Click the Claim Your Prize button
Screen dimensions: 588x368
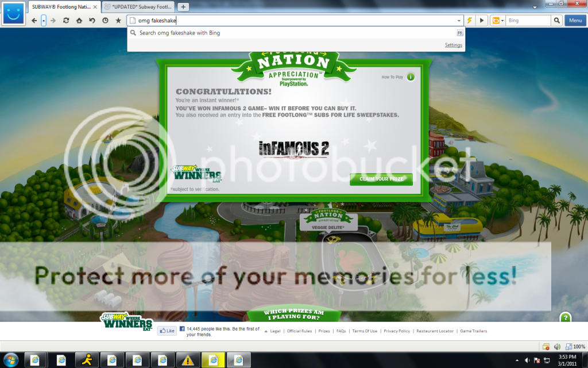pos(381,179)
